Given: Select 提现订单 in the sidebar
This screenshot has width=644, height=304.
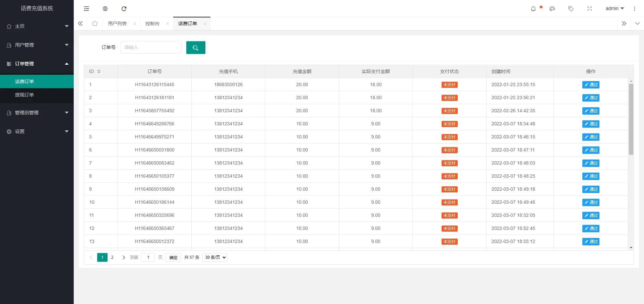Looking at the screenshot, I should click(24, 95).
